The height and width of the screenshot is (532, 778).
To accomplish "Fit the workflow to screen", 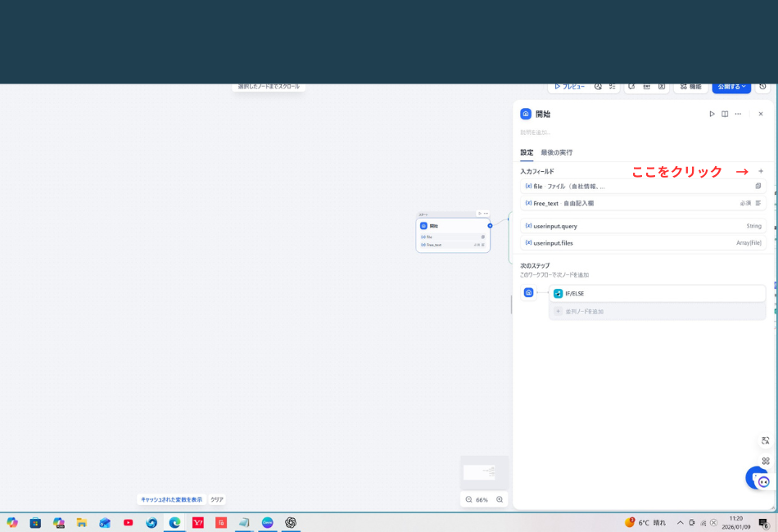I will 764,441.
